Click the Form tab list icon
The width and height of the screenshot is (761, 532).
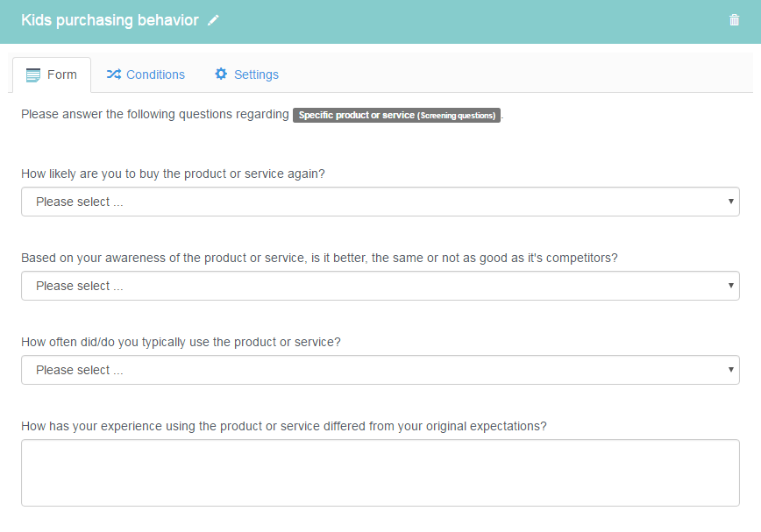tap(33, 75)
